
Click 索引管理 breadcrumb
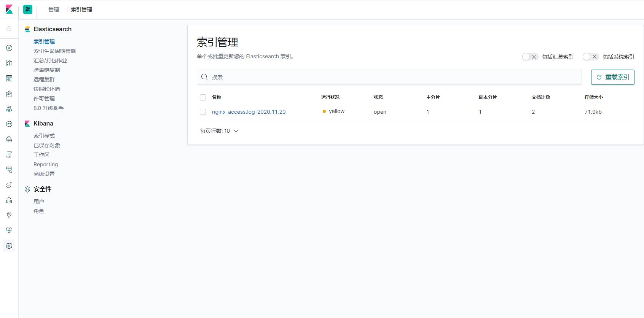81,10
